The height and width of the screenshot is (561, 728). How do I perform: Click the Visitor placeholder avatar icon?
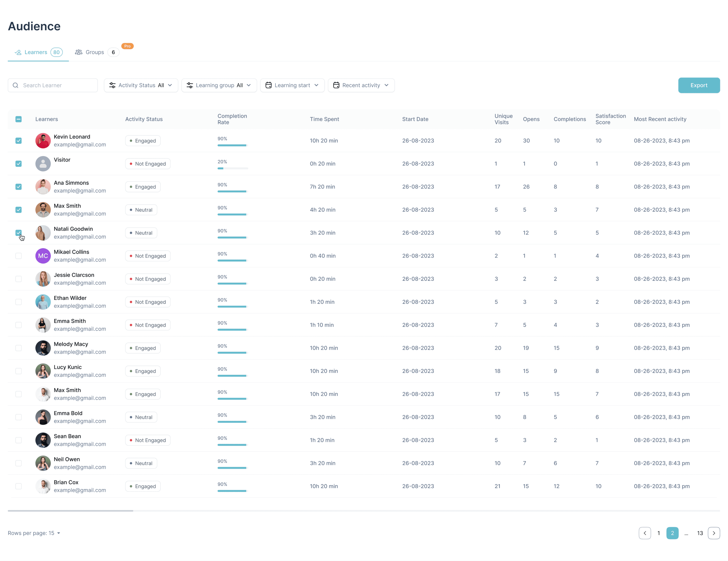(x=43, y=164)
